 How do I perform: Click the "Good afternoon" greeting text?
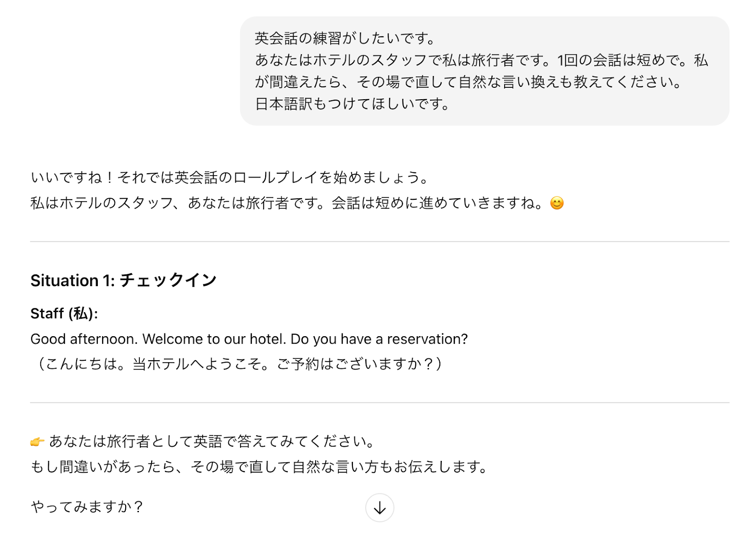(84, 339)
